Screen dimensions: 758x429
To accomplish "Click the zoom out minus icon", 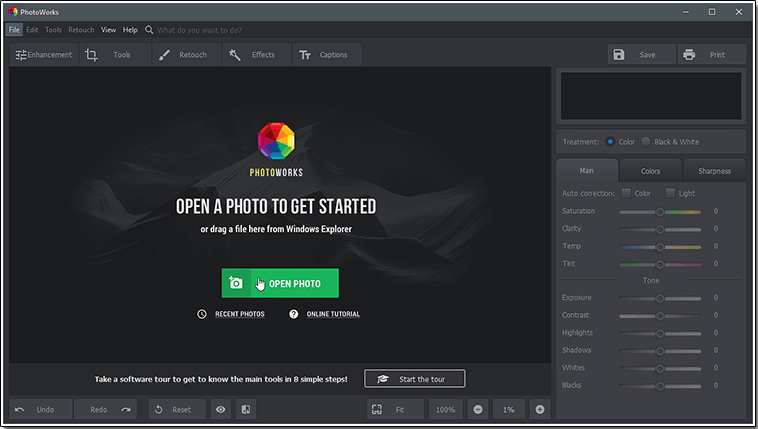I will (x=478, y=410).
